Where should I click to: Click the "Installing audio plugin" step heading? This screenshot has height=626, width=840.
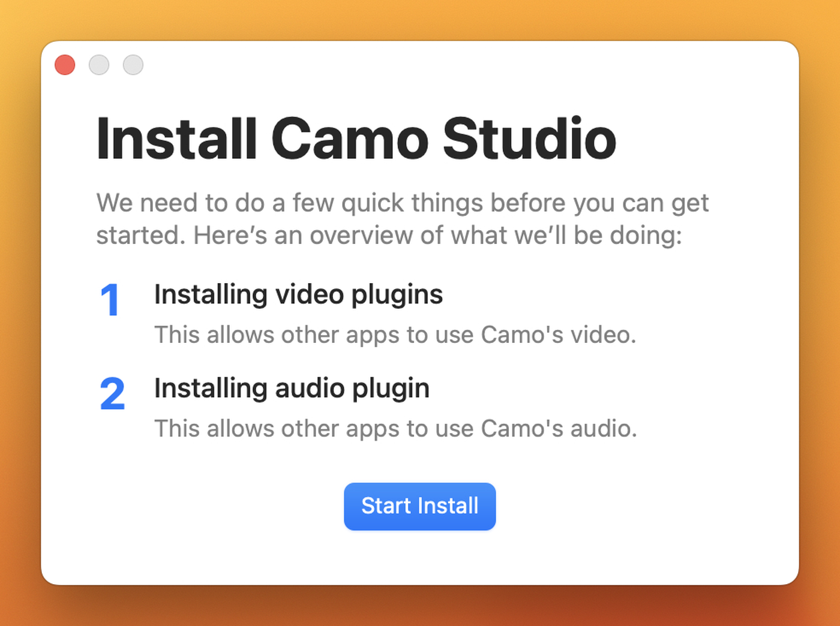click(x=292, y=389)
